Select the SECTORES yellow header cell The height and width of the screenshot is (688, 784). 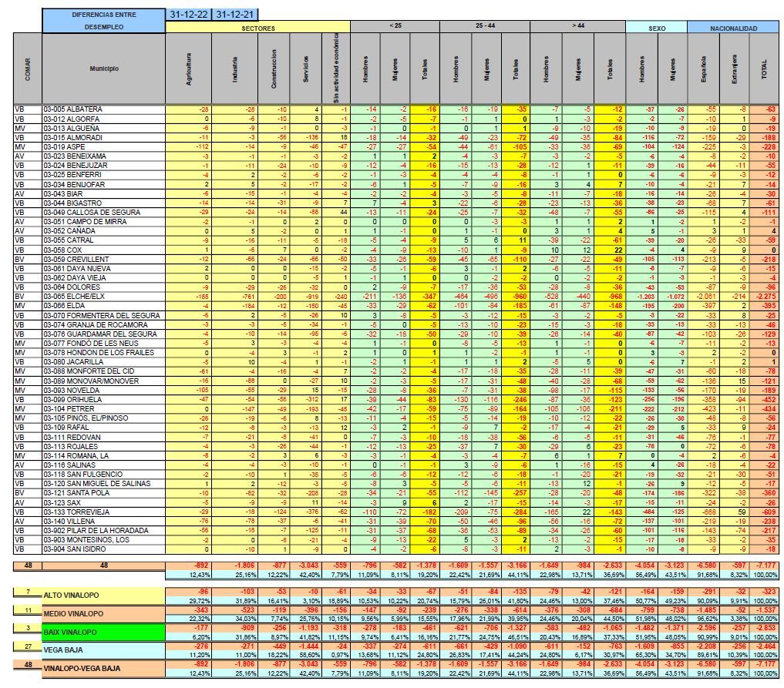257,27
